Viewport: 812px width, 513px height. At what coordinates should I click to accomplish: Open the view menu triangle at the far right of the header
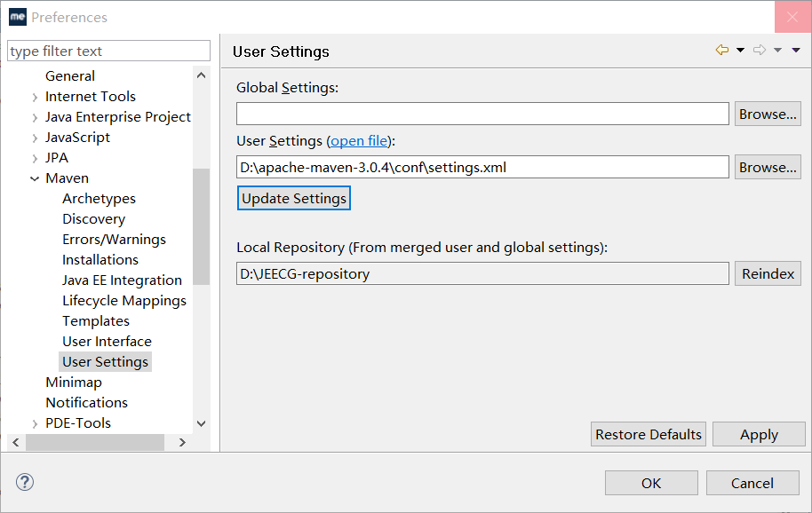(796, 51)
